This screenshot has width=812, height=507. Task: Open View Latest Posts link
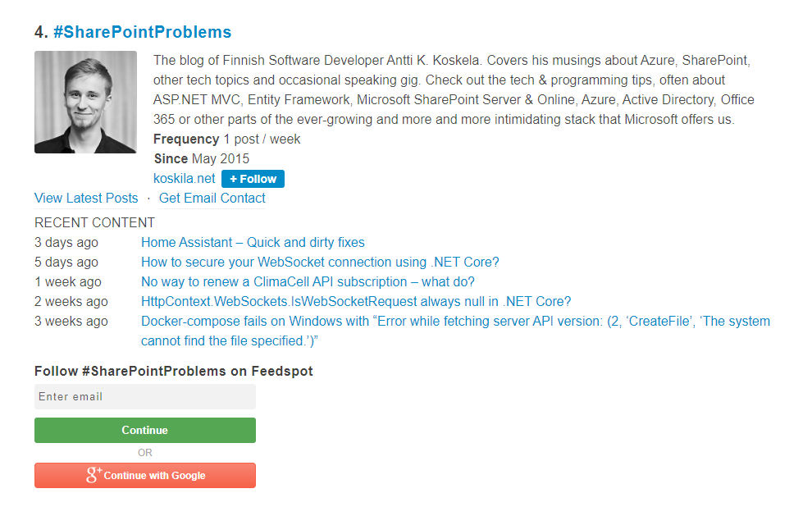click(x=86, y=198)
